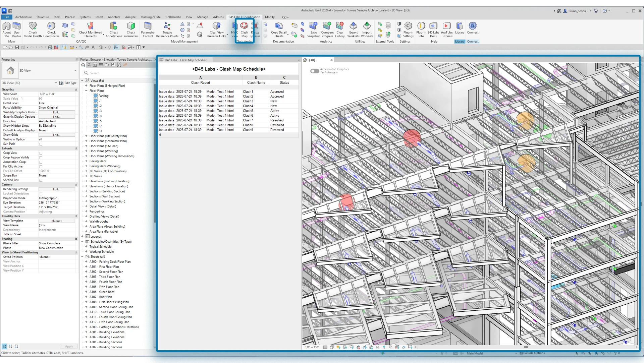Edit Visibility/Graphics Overrides
Viewport: 644px width, 363px height.
coord(57,112)
